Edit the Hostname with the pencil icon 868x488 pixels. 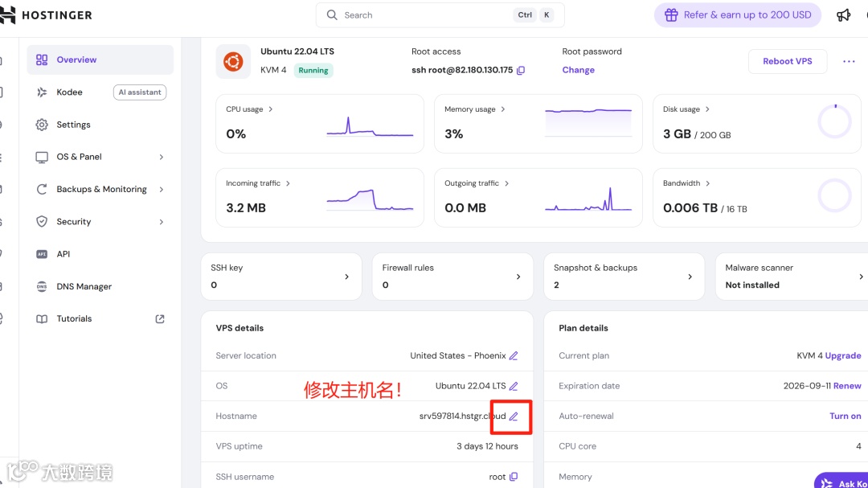pos(514,416)
